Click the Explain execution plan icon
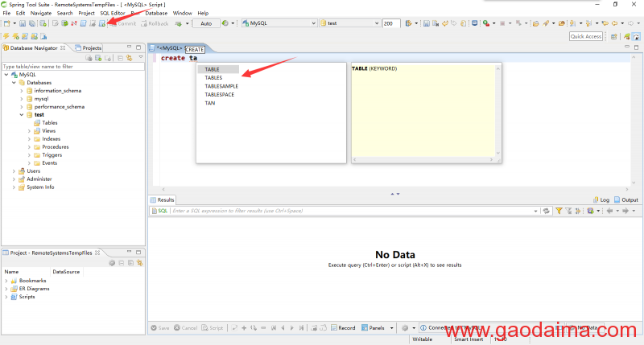644x345 pixels. point(43,36)
